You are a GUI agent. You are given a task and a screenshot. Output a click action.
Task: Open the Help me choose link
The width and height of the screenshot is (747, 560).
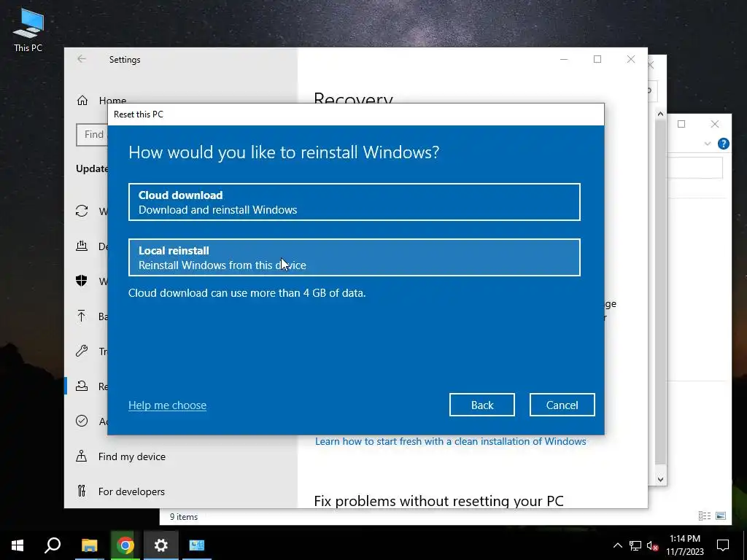pos(167,405)
